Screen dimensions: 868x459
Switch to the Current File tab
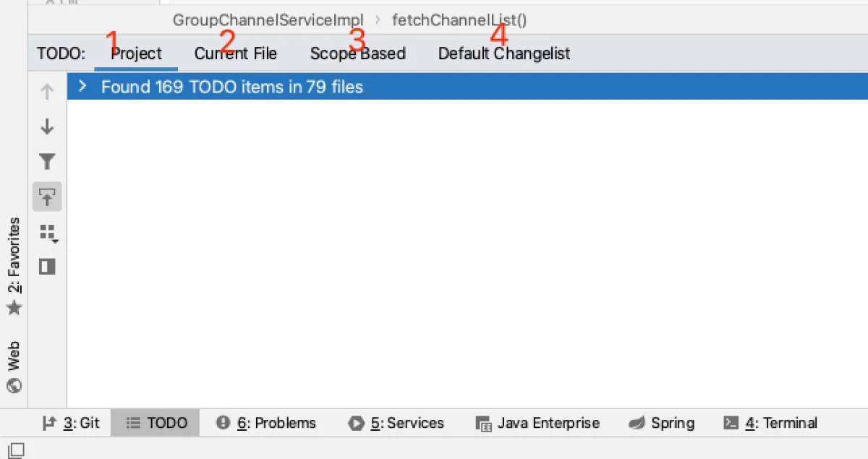[235, 53]
